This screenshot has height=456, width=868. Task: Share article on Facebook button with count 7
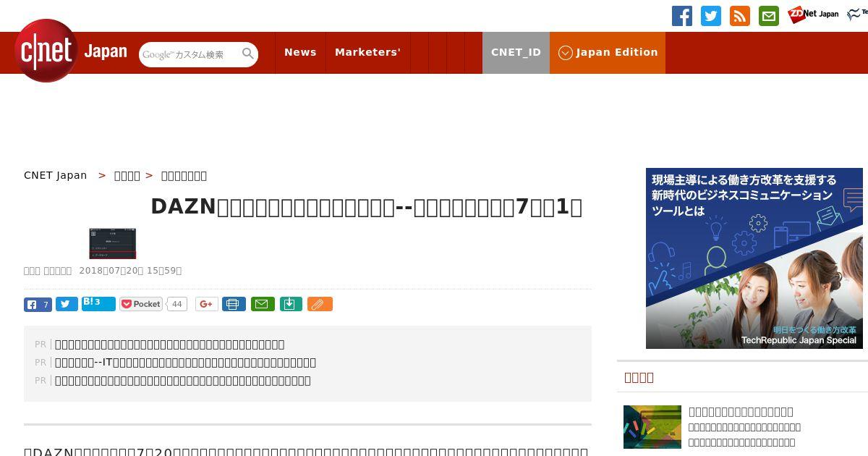pos(38,305)
